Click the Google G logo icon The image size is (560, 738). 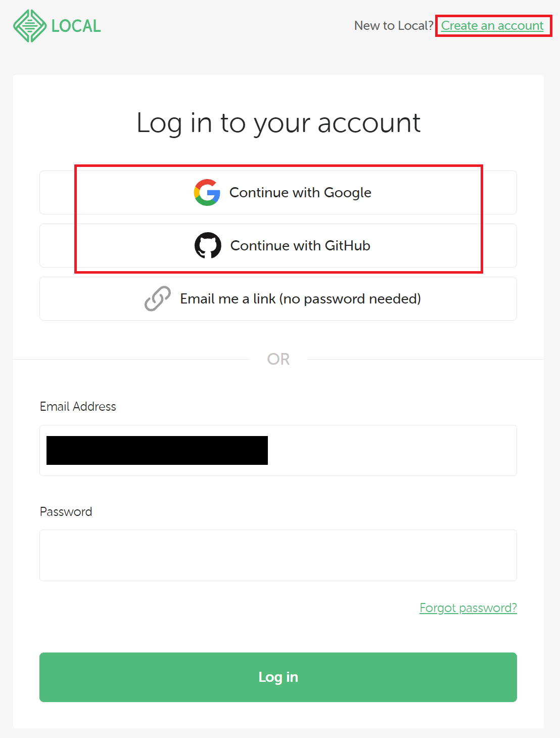point(207,192)
